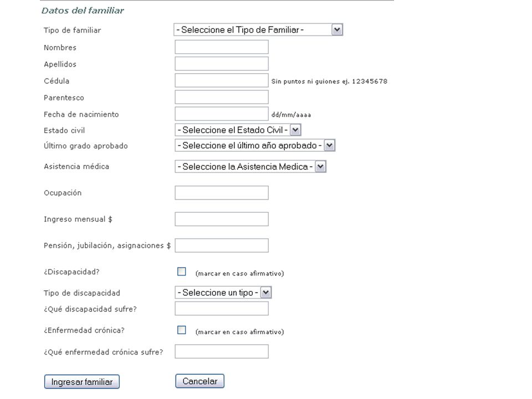Click the Cancelar button

click(x=200, y=381)
